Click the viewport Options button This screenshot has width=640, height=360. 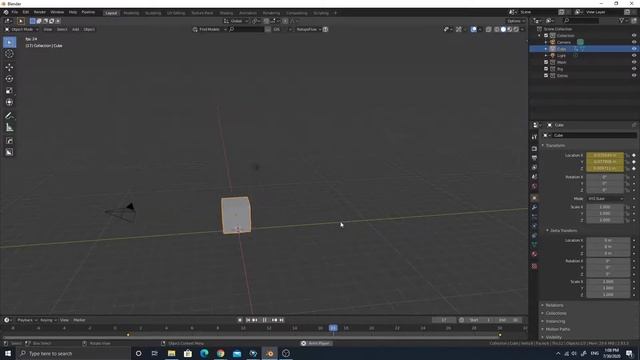pyautogui.click(x=516, y=21)
